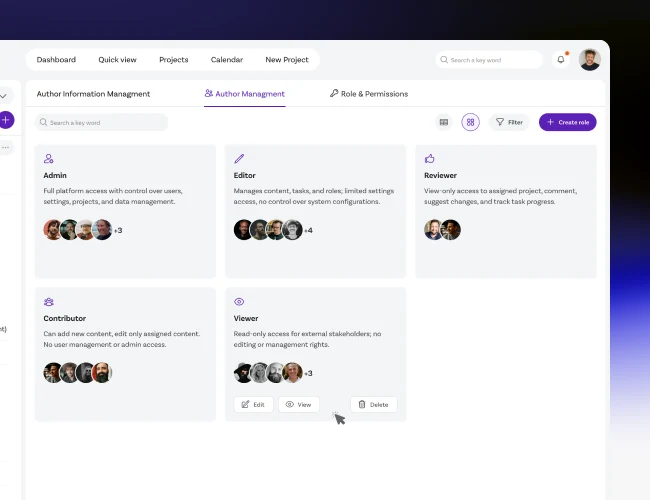Screen dimensions: 650x500
Task: Switch to Author Information Managment tab
Action: coord(93,94)
